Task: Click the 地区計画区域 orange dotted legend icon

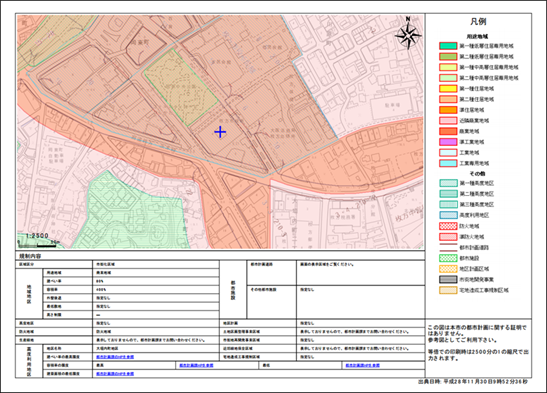Action: (448, 269)
